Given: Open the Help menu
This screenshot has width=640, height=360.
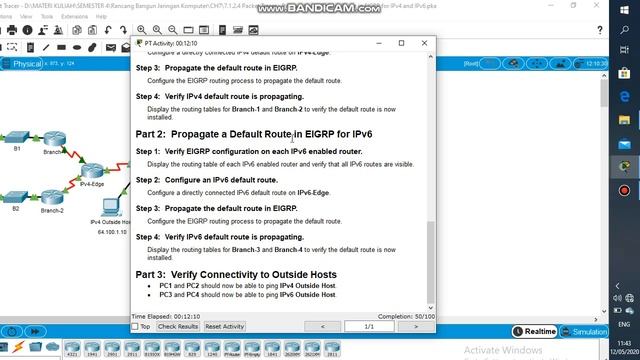Looking at the screenshot, I should 101,17.
